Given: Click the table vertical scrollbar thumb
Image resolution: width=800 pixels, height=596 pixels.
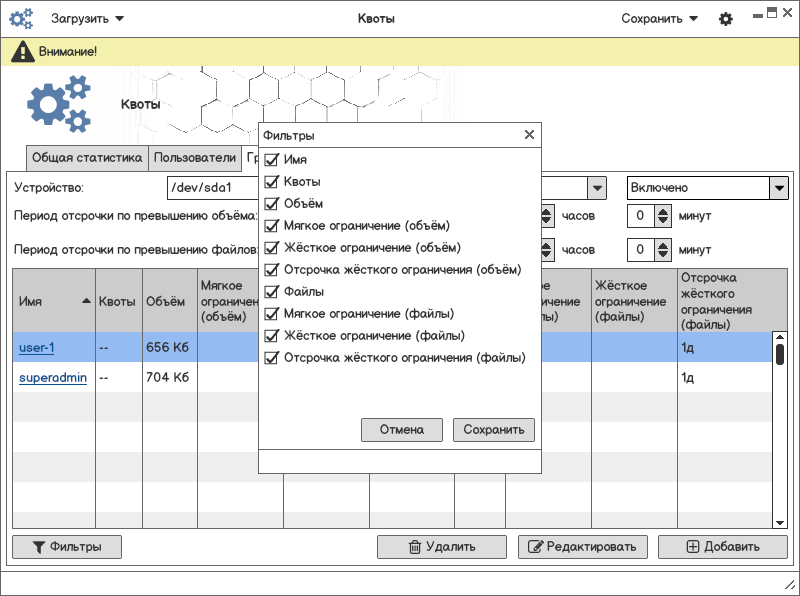Looking at the screenshot, I should click(780, 355).
